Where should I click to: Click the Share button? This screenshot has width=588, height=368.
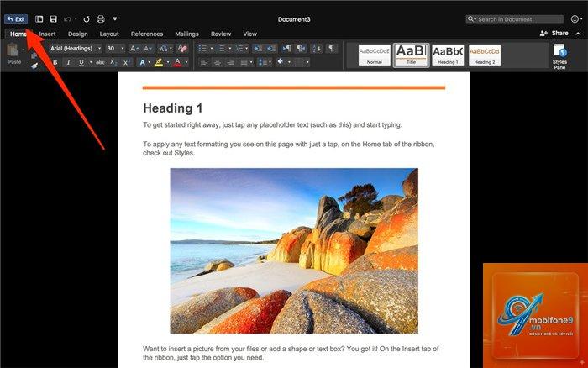click(x=554, y=34)
